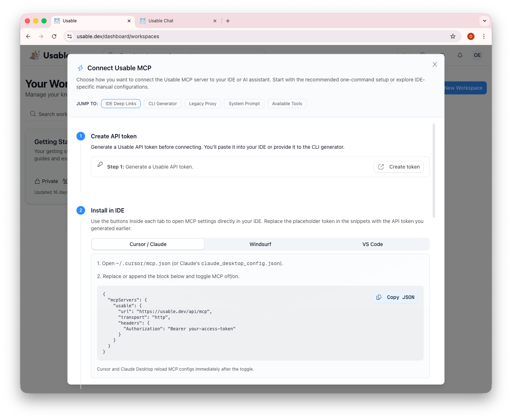Close the Connect Usable MCP dialog
This screenshot has width=512, height=420.
pyautogui.click(x=434, y=64)
